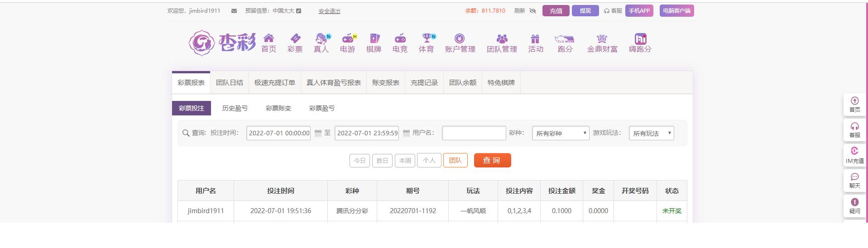Select the 彩票盈亏 sub-tab
The image size is (868, 248).
(x=322, y=108)
